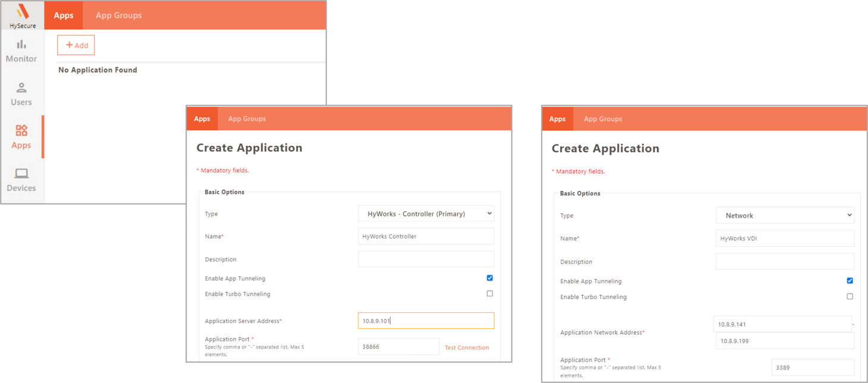Screen dimensions: 868x383
Task: Click 'Application Server Address' label
Action: coord(243,321)
